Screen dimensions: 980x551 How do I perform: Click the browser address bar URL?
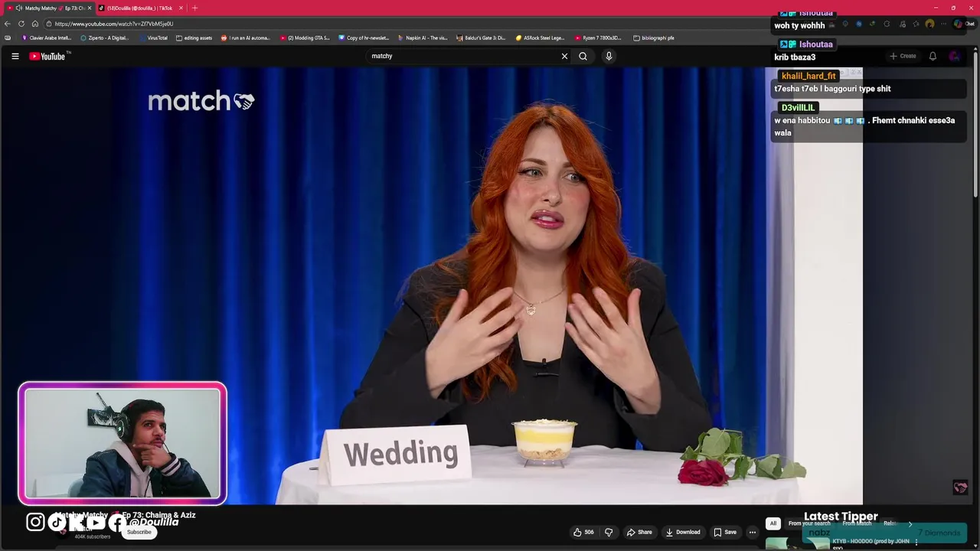click(114, 24)
